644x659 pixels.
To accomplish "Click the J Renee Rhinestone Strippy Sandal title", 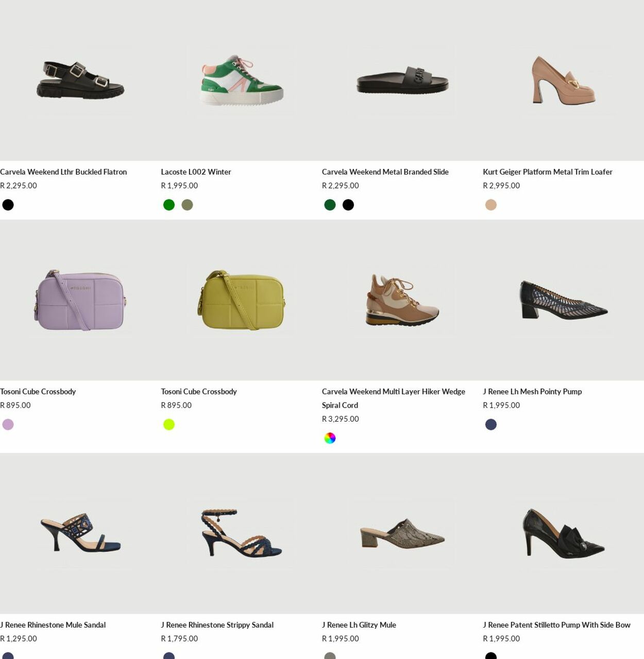I will [217, 625].
